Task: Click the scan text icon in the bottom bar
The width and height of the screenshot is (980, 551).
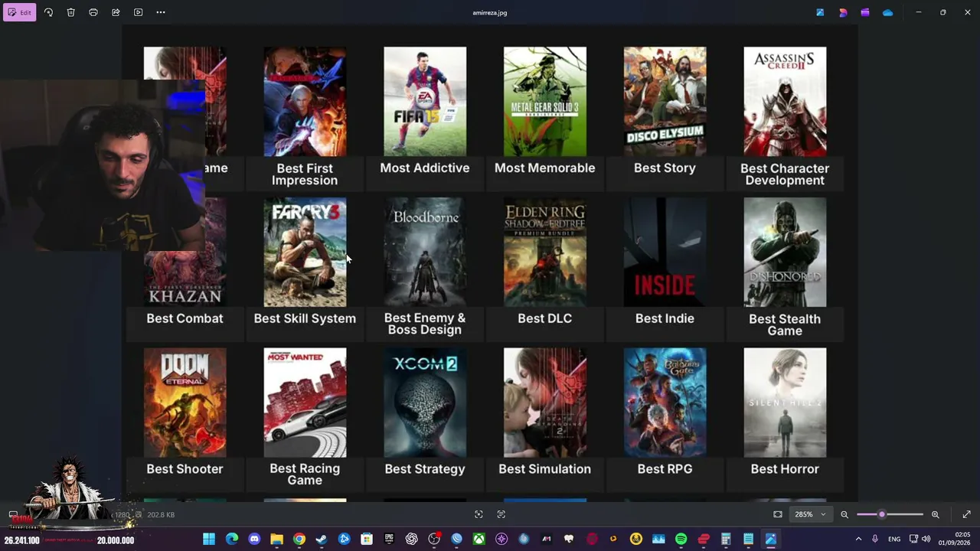Action: pos(501,514)
